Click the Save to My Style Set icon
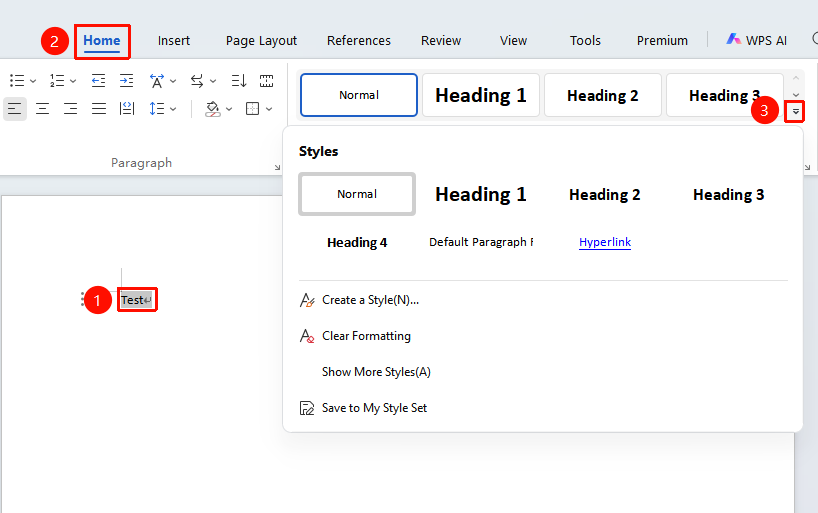 (x=307, y=408)
